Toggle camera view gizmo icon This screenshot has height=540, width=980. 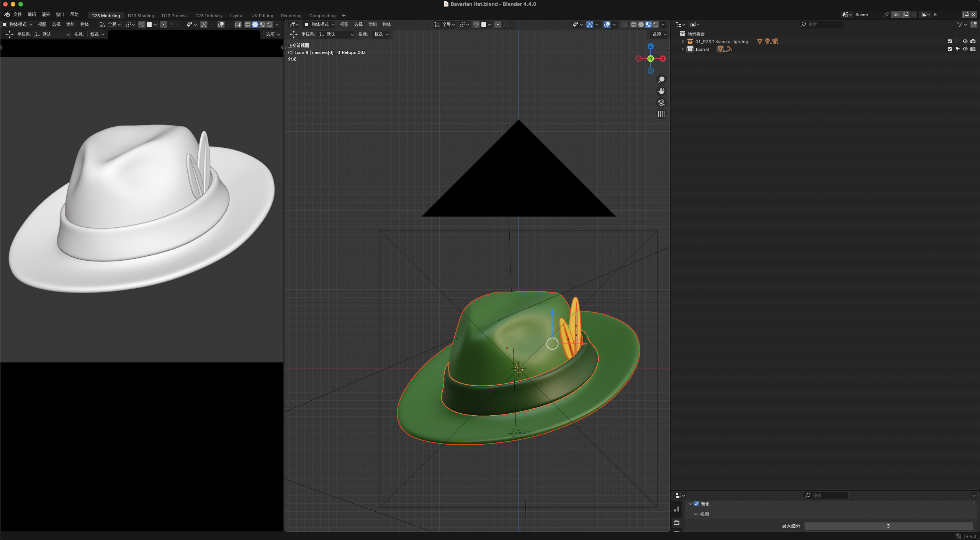(661, 103)
